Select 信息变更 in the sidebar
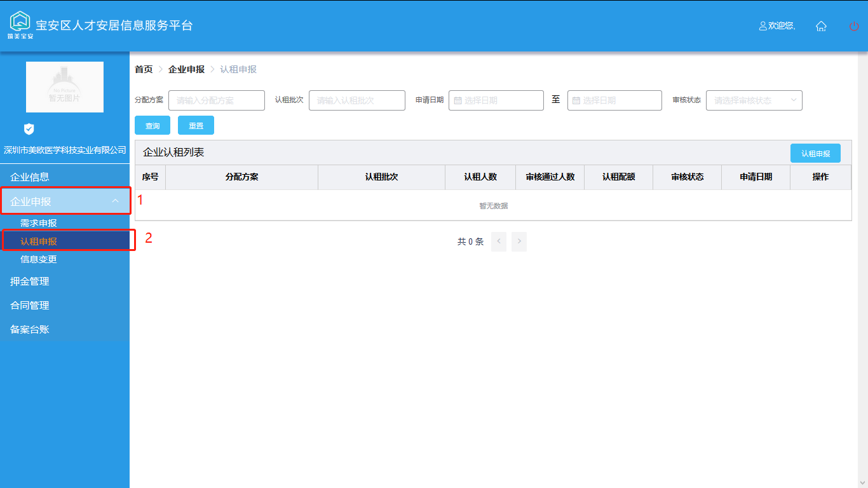Viewport: 868px width, 488px height. click(39, 259)
